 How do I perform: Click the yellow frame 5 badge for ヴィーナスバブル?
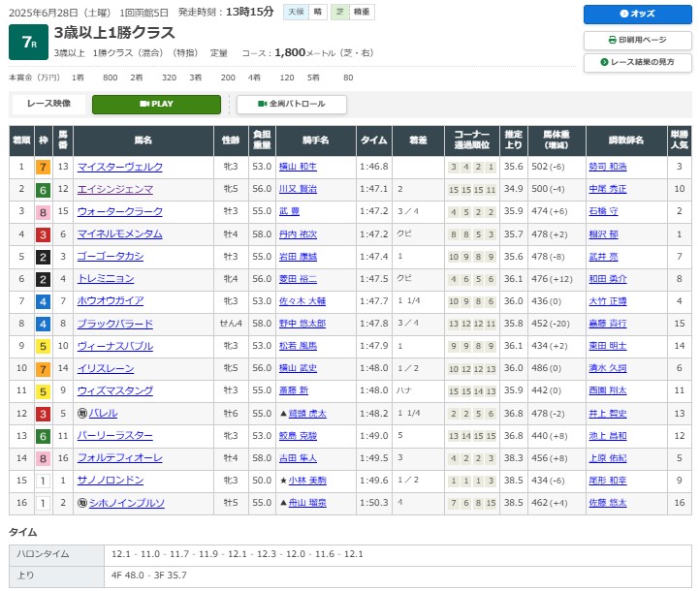tap(43, 346)
